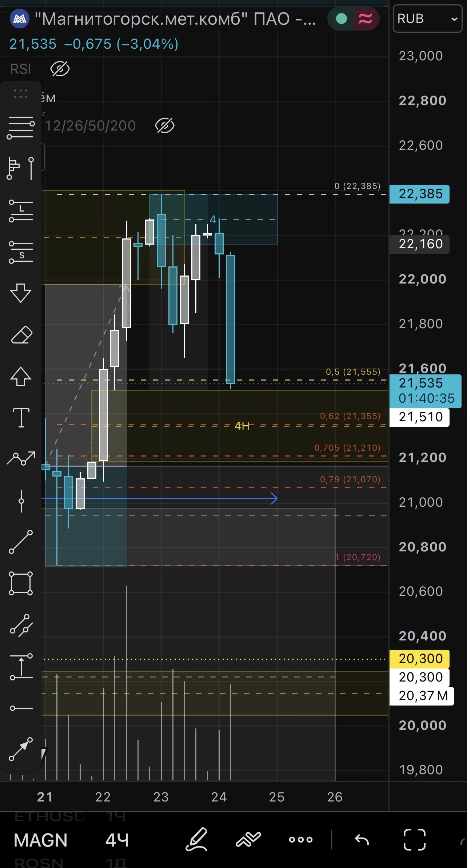Toggle 12/26/50/200 indicator visibility
Viewport: 467px width, 868px height.
tap(165, 125)
